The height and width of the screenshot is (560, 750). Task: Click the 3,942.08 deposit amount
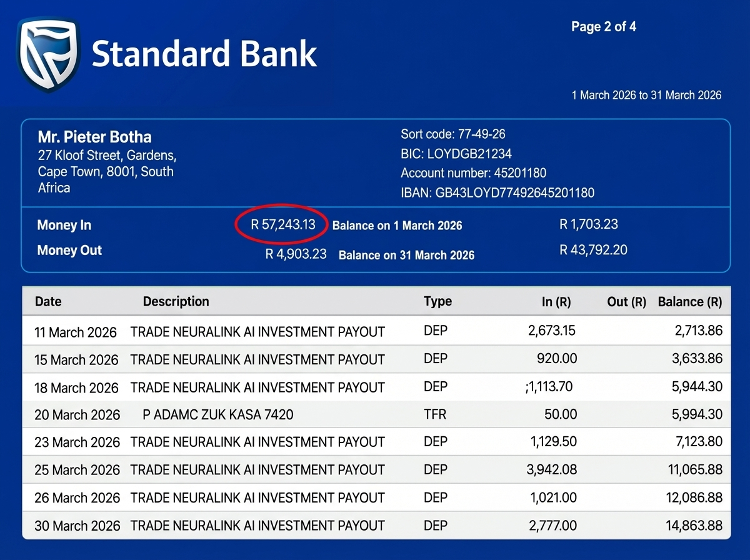point(552,469)
